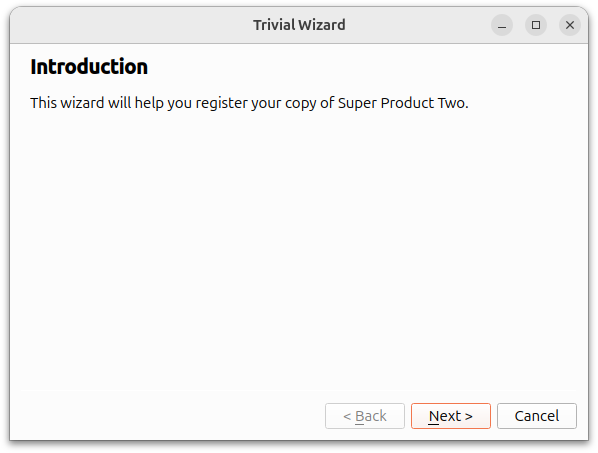Screen dimensions: 598x453
Task: Click the words Super Product Two
Action: click(402, 103)
